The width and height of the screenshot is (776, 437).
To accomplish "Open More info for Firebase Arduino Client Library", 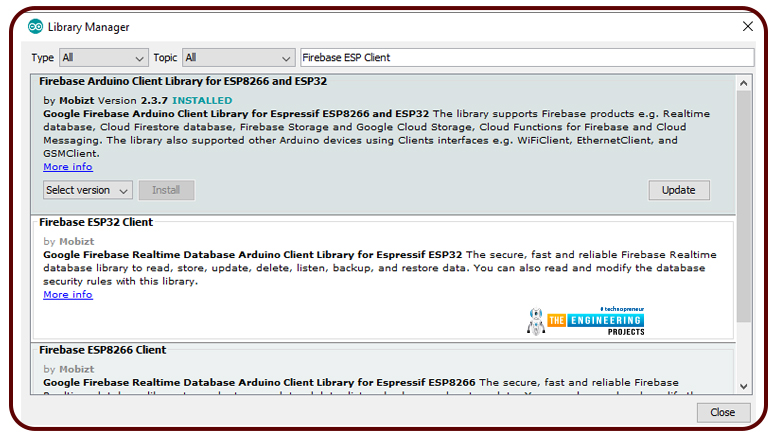I will 67,167.
